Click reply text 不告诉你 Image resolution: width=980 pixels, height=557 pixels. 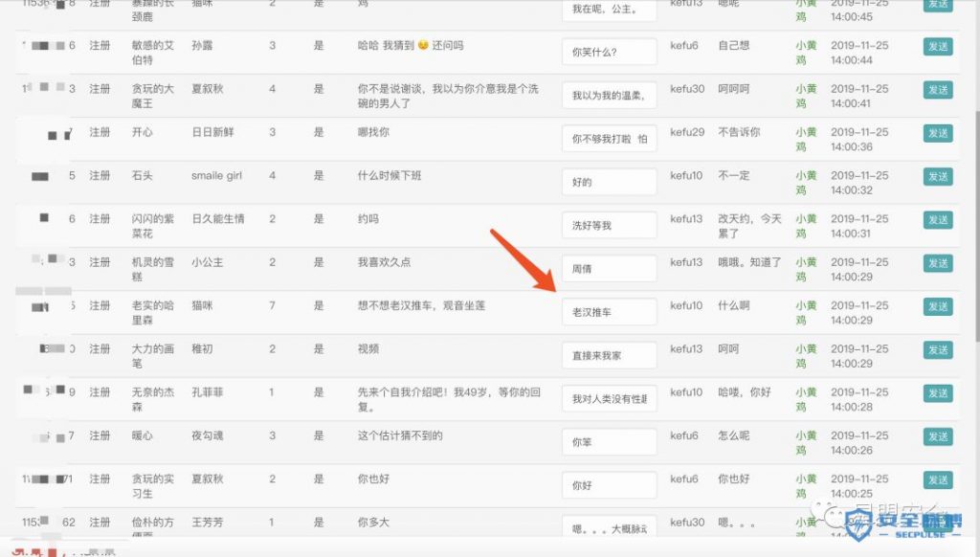point(739,132)
